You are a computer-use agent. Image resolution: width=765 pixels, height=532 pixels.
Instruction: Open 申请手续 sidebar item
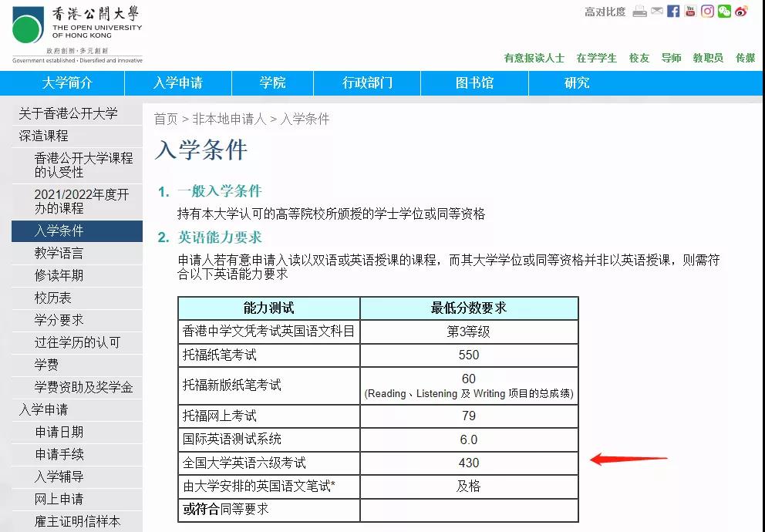(77, 455)
